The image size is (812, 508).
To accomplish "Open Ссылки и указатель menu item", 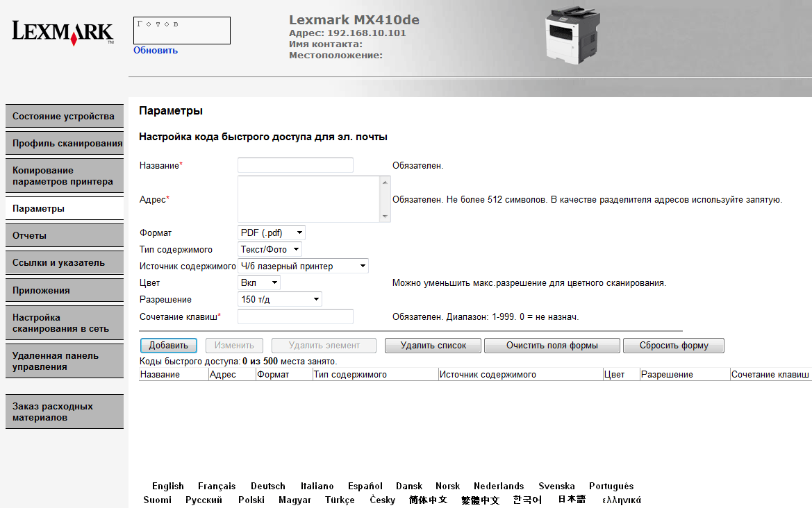I will (x=64, y=263).
